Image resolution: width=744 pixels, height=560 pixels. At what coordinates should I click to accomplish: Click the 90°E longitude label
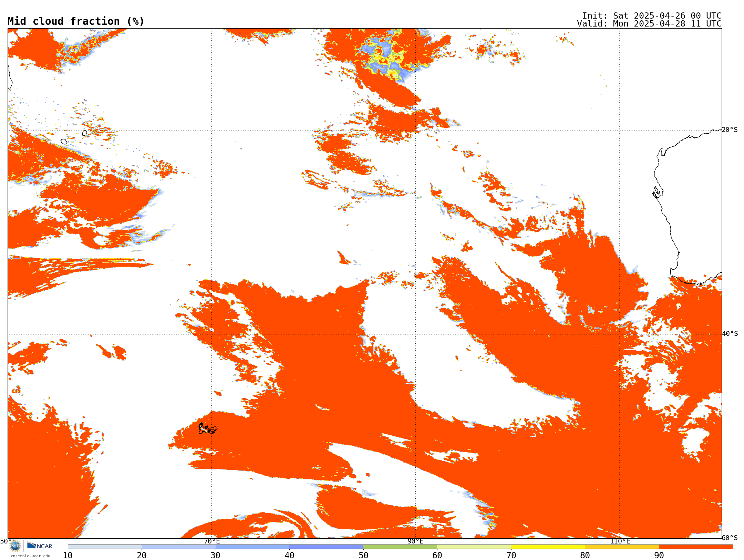tap(415, 541)
